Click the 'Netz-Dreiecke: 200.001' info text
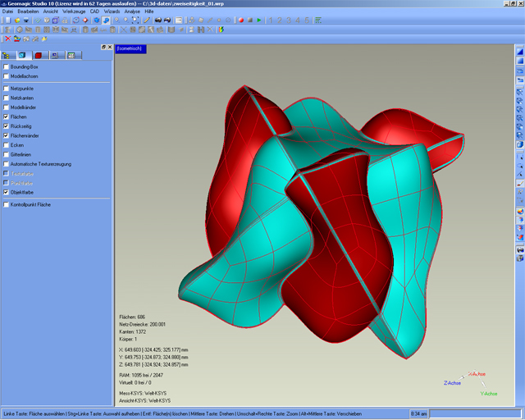525x420 pixels. [x=142, y=324]
